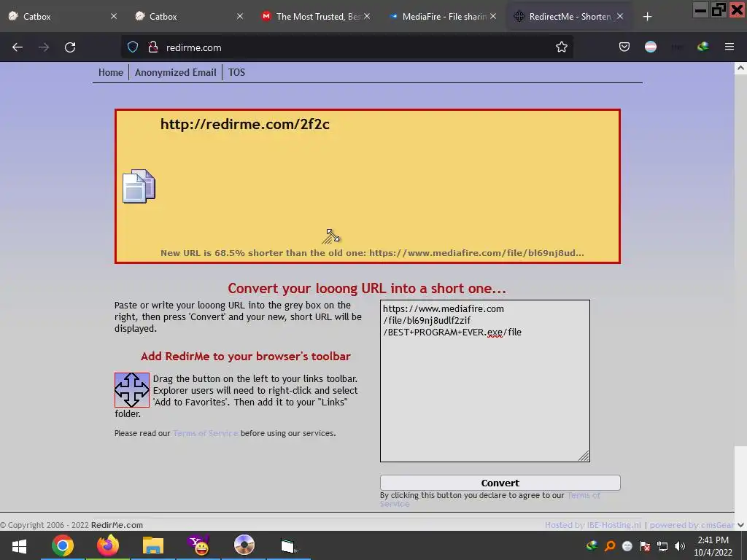This screenshot has height=560, width=747.
Task: Click the page scrollbar down arrow
Action: coord(740,525)
